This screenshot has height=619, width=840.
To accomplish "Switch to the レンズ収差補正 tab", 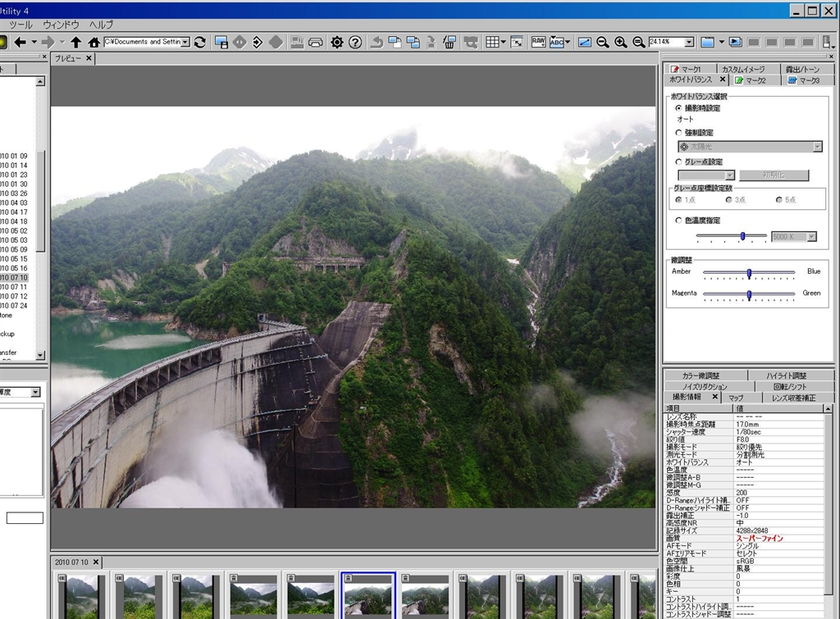I will pos(793,398).
